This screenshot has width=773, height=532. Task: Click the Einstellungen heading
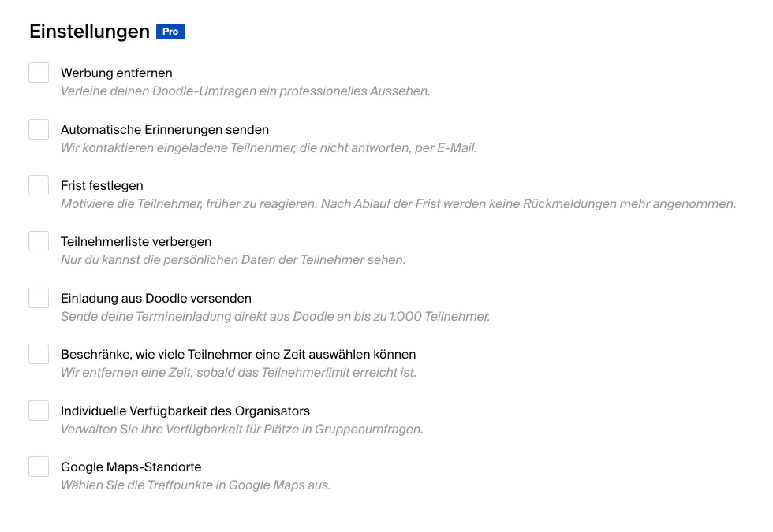pyautogui.click(x=89, y=32)
